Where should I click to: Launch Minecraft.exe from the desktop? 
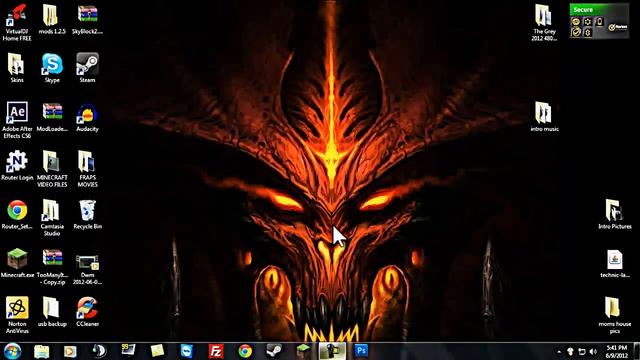(17, 263)
